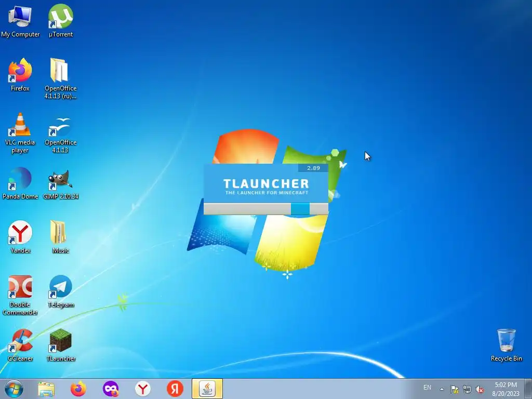Select the Telegram desktop shortcut
The height and width of the screenshot is (399, 532).
pyautogui.click(x=60, y=291)
